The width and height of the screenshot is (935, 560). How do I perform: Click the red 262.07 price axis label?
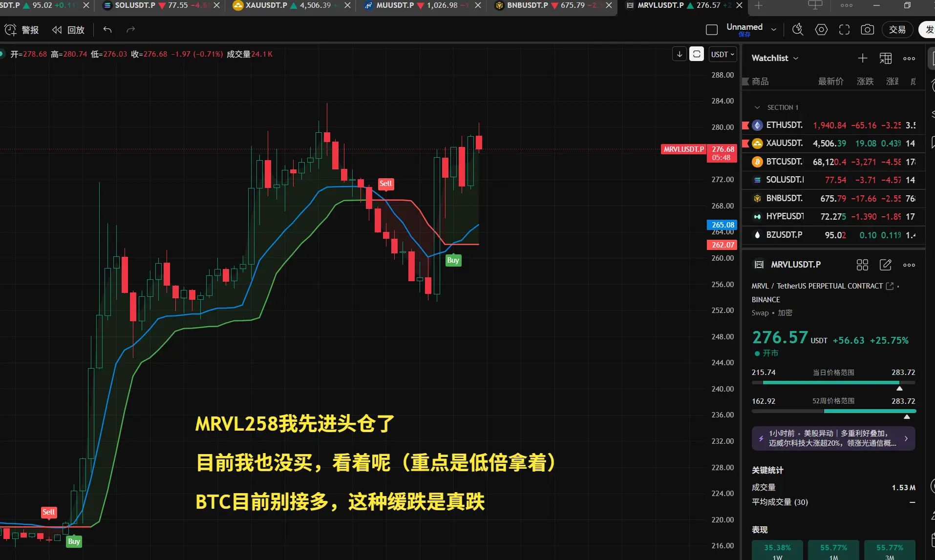tap(722, 245)
